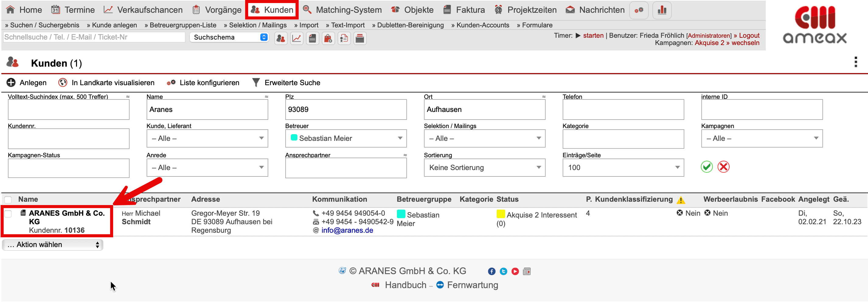Click into the Schnellsuche input field
Screen dimensions: 868x303
pyautogui.click(x=94, y=37)
